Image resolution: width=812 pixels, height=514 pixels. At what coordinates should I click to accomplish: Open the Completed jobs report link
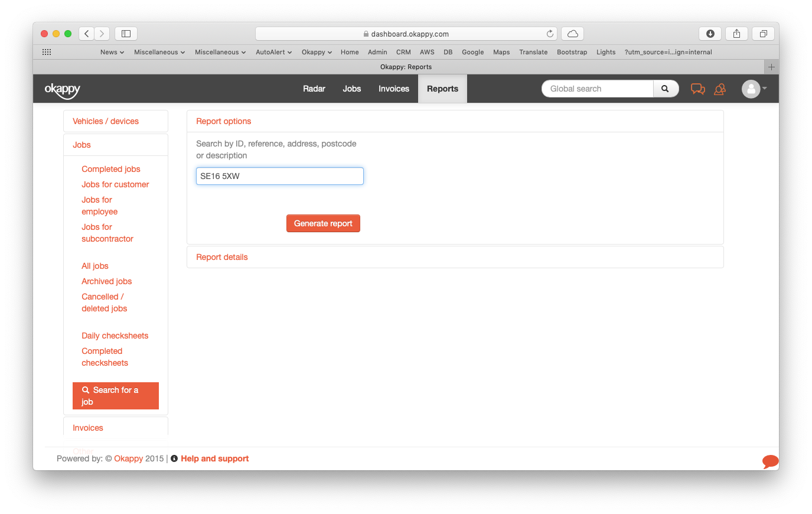click(111, 169)
